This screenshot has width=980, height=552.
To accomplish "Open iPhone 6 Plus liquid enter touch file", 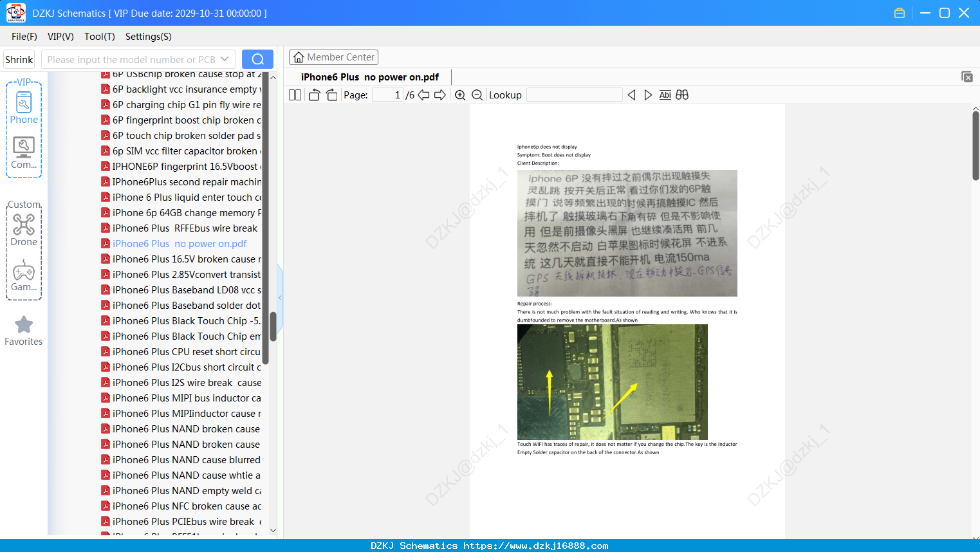I will click(x=187, y=198).
